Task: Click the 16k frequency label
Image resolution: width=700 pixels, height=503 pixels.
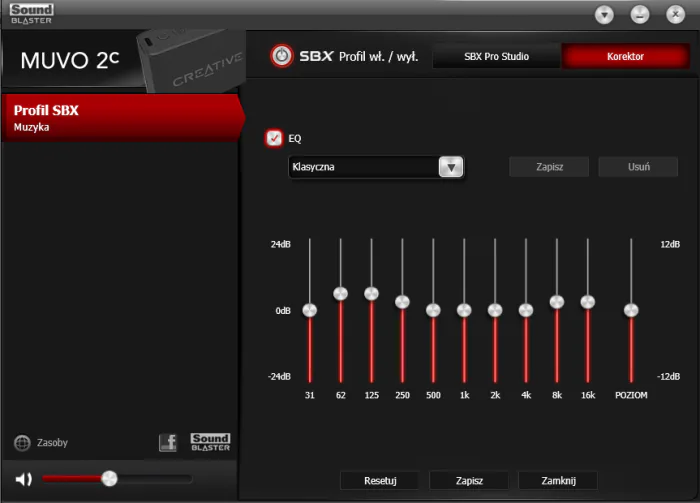Action: [x=588, y=395]
